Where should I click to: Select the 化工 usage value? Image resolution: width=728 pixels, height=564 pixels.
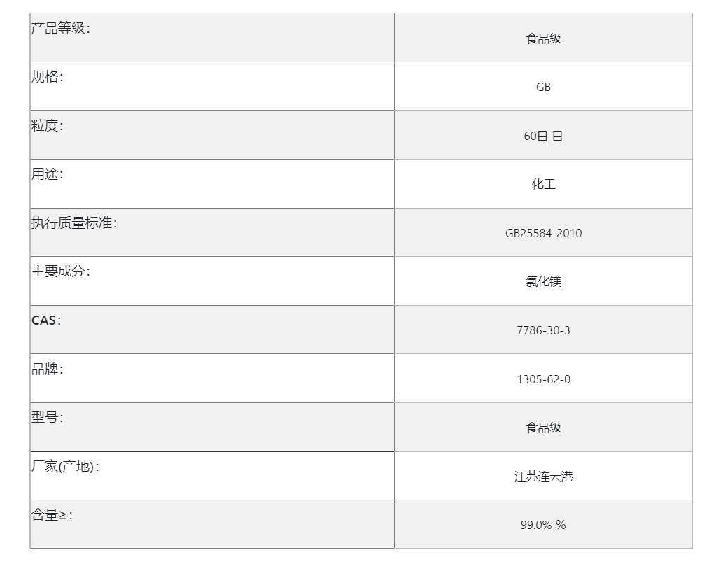tap(543, 184)
